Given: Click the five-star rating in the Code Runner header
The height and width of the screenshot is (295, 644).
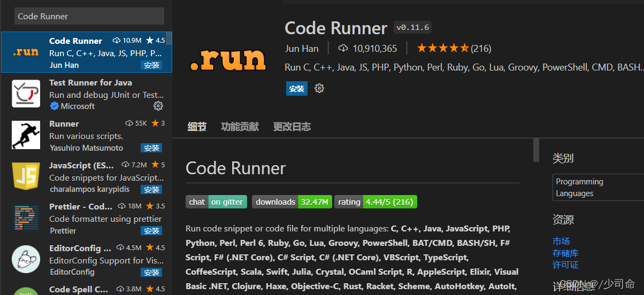Looking at the screenshot, I should [x=443, y=48].
